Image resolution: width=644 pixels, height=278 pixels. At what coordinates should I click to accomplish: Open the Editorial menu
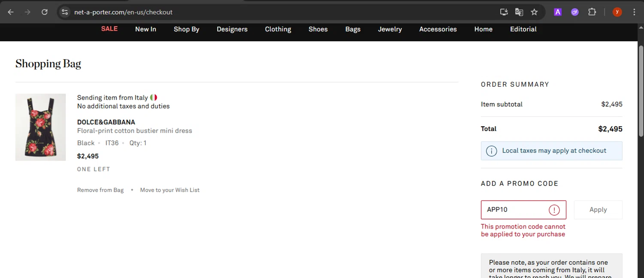523,29
